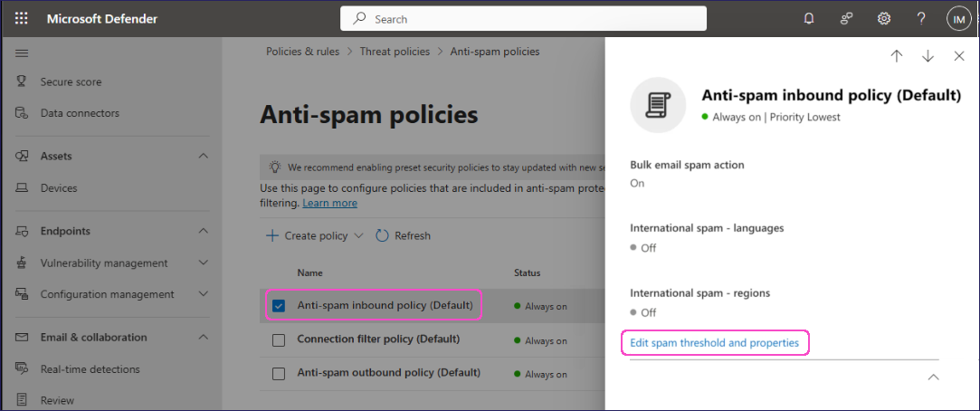Open the community people icon in header
This screenshot has height=411, width=980.
847,18
